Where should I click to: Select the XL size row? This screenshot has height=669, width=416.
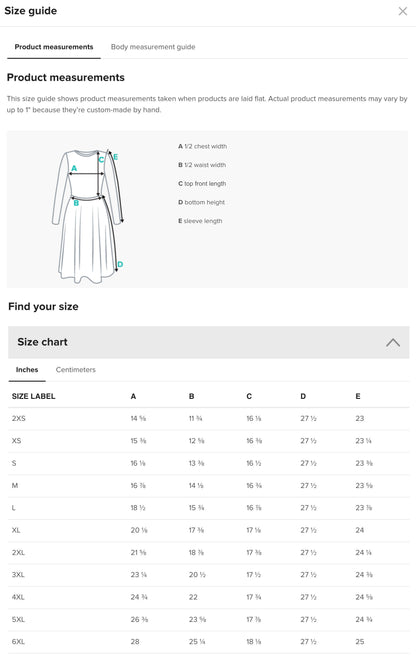point(209,530)
